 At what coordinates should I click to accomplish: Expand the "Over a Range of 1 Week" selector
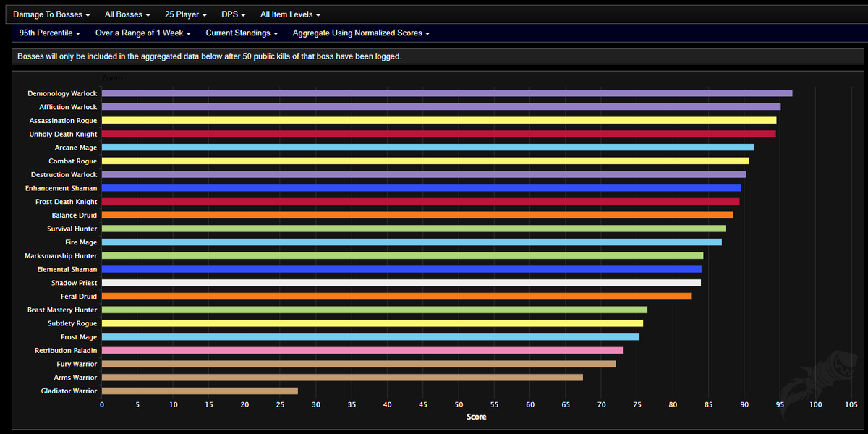142,33
